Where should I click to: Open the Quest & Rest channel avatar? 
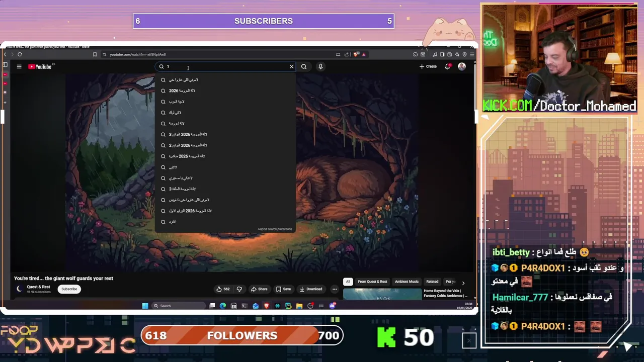coord(19,289)
